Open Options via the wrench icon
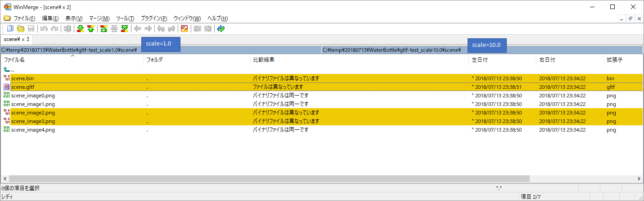This screenshot has width=644, height=201. click(x=184, y=29)
